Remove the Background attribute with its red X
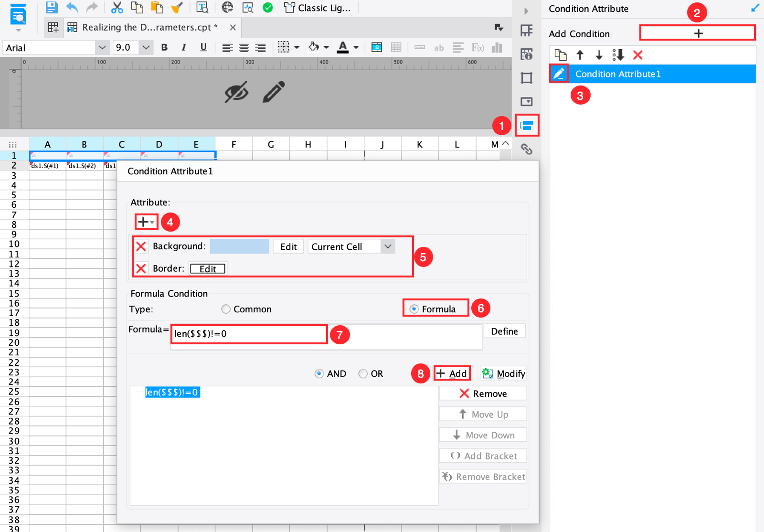The height and width of the screenshot is (532, 764). click(141, 246)
